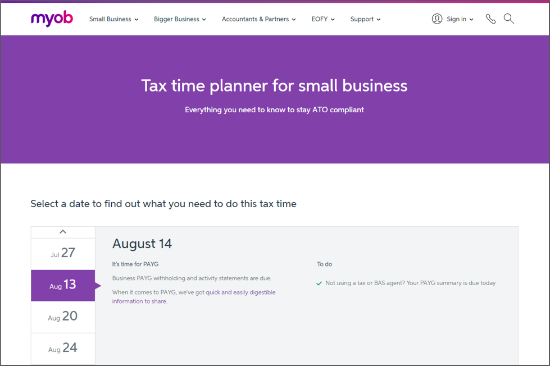Open quick and easily digestible information link

(194, 297)
